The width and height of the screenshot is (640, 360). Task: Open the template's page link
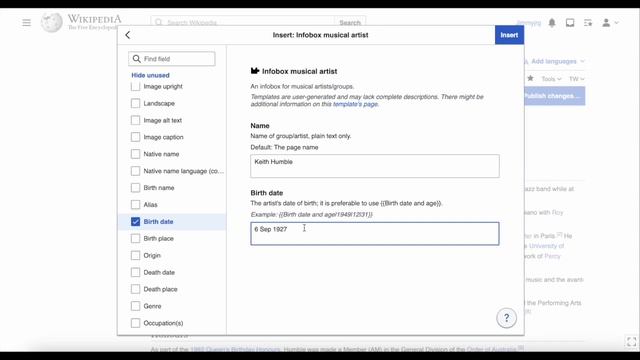355,104
